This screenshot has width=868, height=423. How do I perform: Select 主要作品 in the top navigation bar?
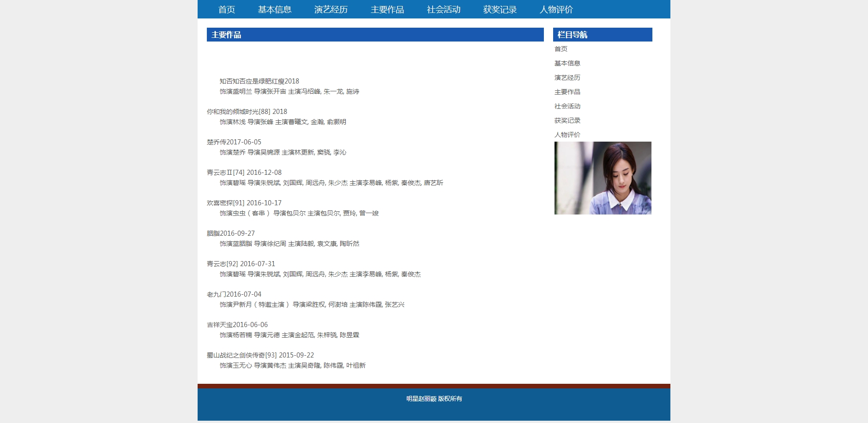[387, 10]
